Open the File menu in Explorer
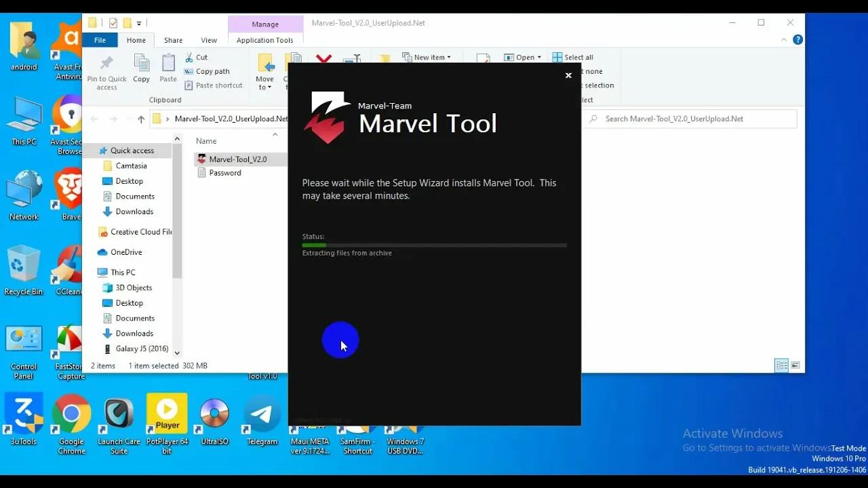Viewport: 868px width, 488px height. click(100, 41)
